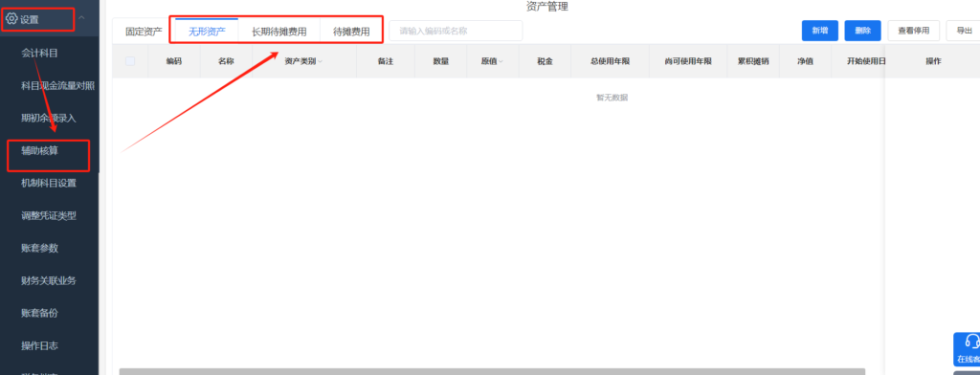Screen dimensions: 980x375
Task: Click the 累积摊销 column header
Action: [x=753, y=61]
